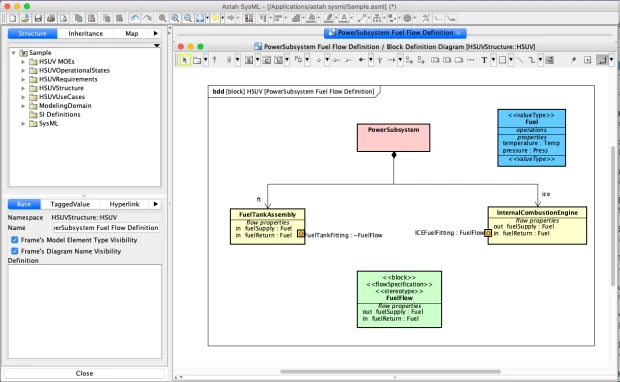Redo the last undone action
This screenshot has width=620, height=382.
pos(147,18)
